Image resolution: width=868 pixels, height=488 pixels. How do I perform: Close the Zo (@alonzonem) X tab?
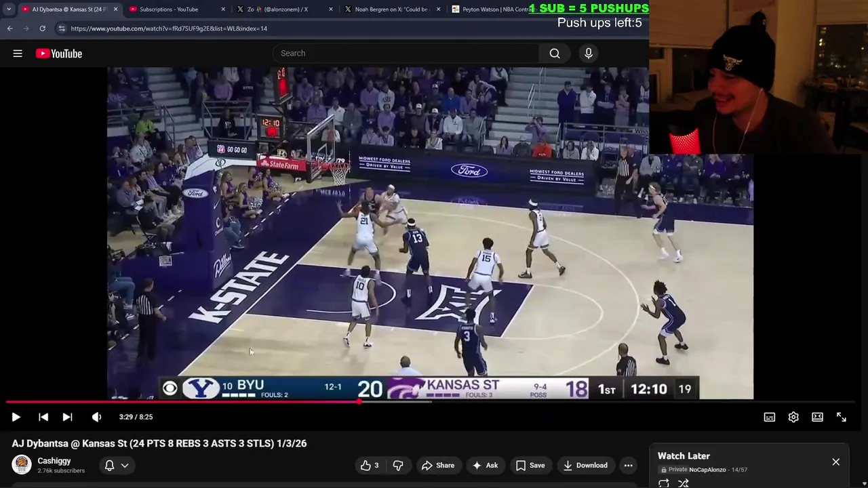(331, 9)
